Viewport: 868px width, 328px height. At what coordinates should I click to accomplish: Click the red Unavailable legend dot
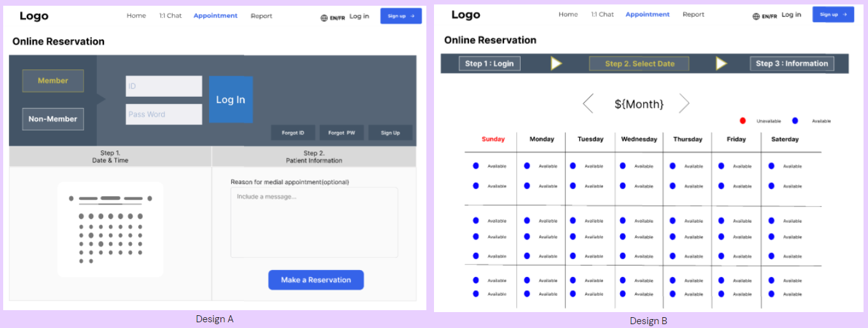(x=742, y=120)
